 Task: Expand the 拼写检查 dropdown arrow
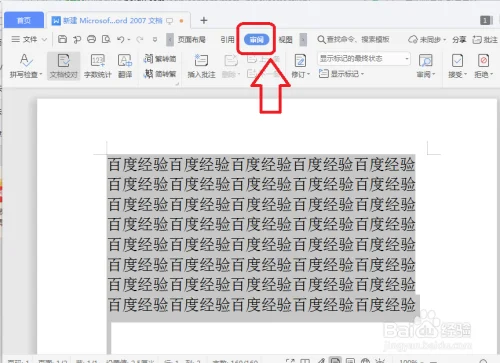(x=41, y=74)
